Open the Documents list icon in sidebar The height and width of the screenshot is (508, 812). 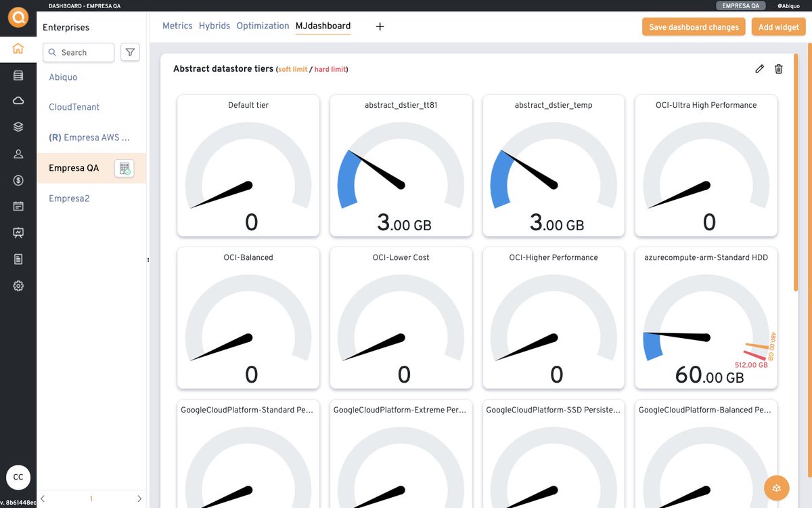pyautogui.click(x=18, y=259)
